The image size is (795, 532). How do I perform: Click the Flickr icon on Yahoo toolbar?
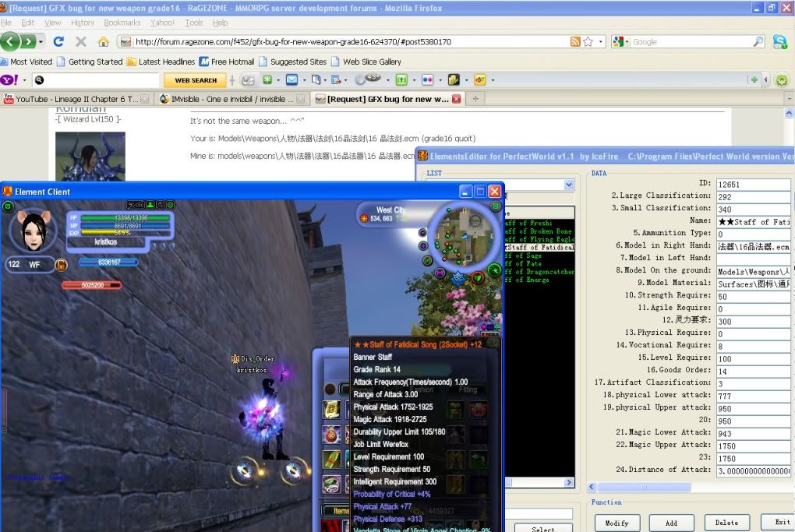(427, 79)
